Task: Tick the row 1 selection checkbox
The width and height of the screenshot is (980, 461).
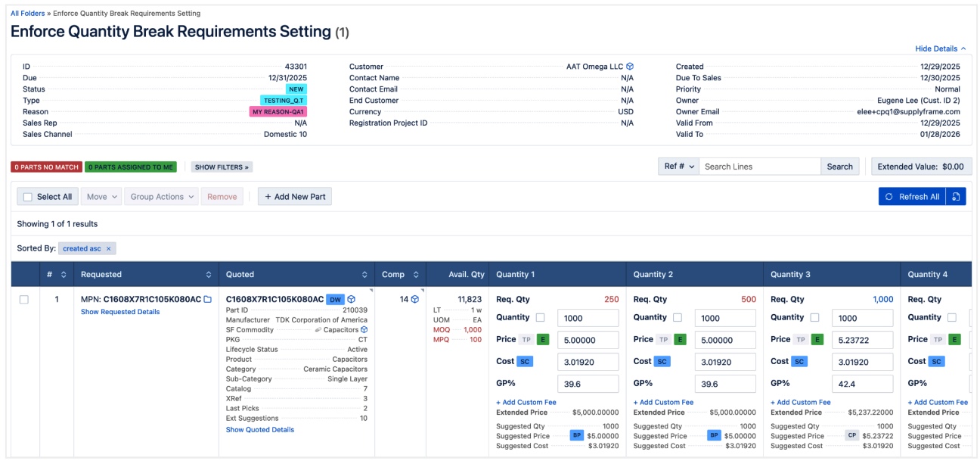Action: pos(24,300)
